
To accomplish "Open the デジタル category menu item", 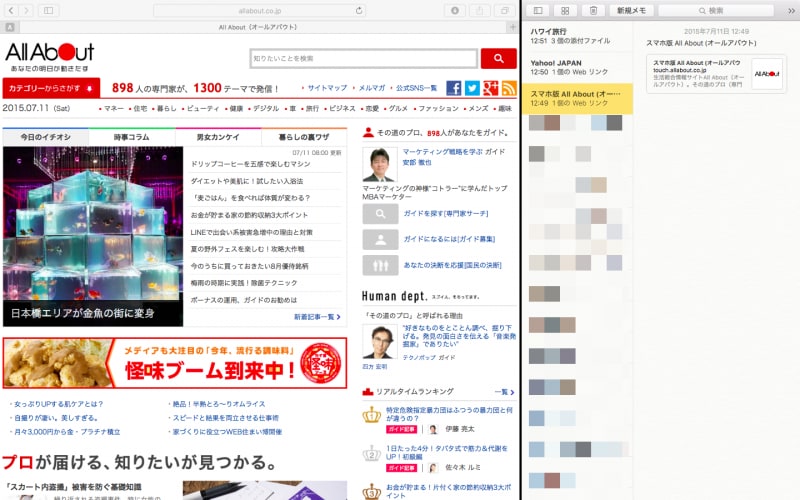I will click(266, 108).
